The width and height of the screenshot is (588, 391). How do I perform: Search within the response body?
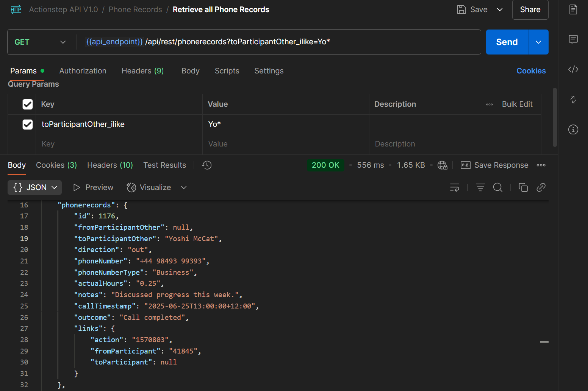click(498, 187)
